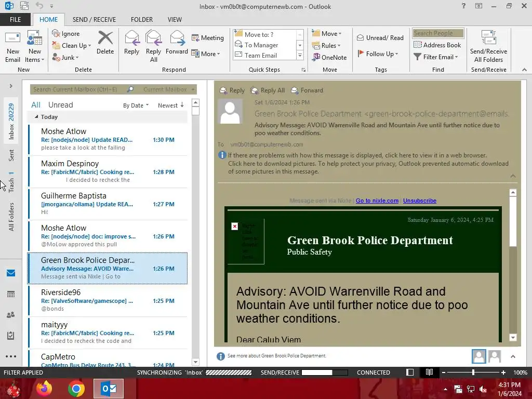Open more navigation options
Viewport: 532px width, 399px height.
11,356
